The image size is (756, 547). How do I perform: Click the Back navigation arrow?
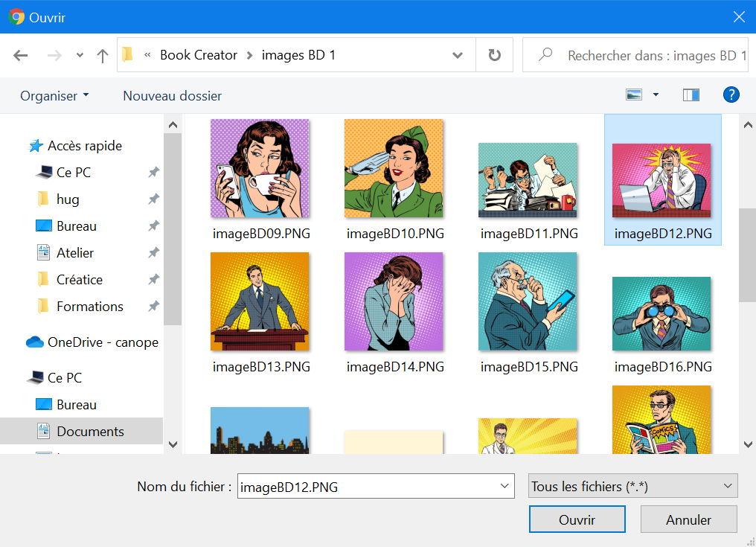[21, 56]
